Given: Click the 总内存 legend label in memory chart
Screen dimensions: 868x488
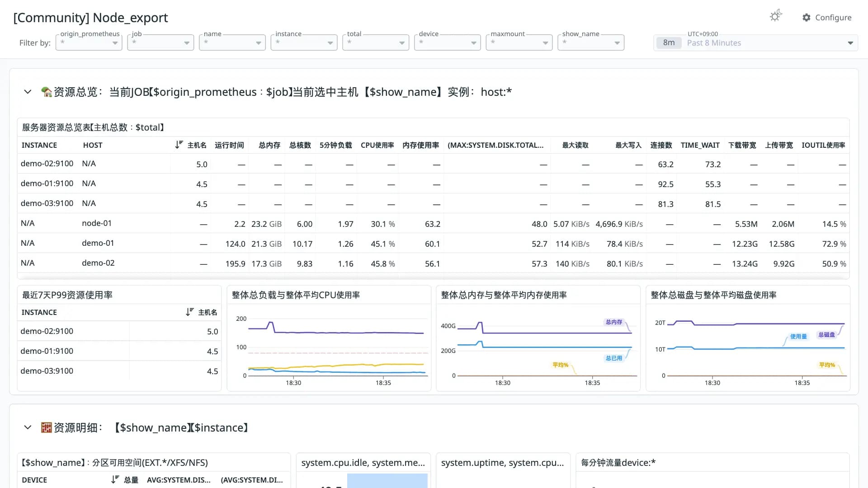Looking at the screenshot, I should [x=614, y=322].
